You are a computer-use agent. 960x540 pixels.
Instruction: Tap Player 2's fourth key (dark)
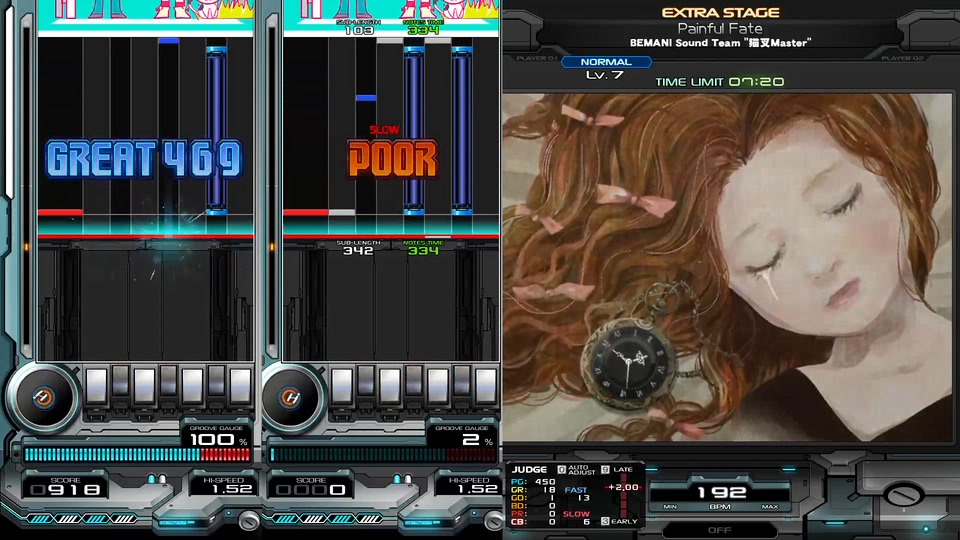(x=414, y=381)
